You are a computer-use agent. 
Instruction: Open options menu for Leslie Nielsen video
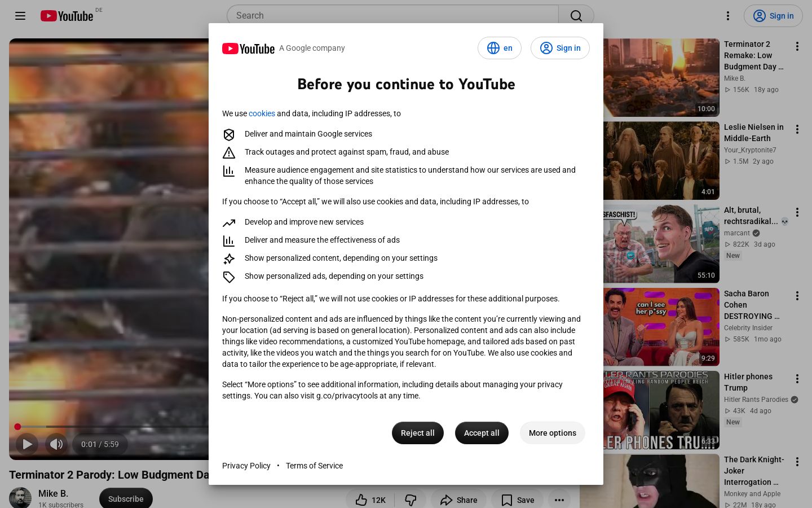click(797, 129)
